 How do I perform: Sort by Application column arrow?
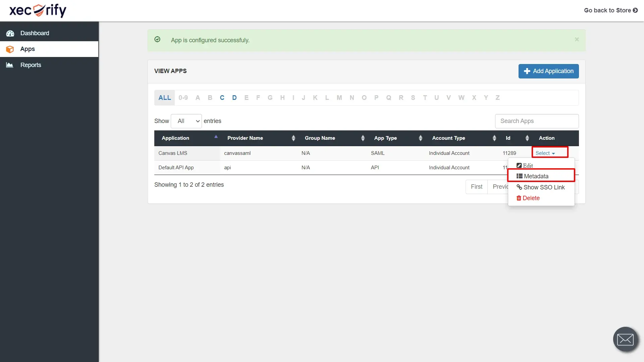tap(216, 137)
